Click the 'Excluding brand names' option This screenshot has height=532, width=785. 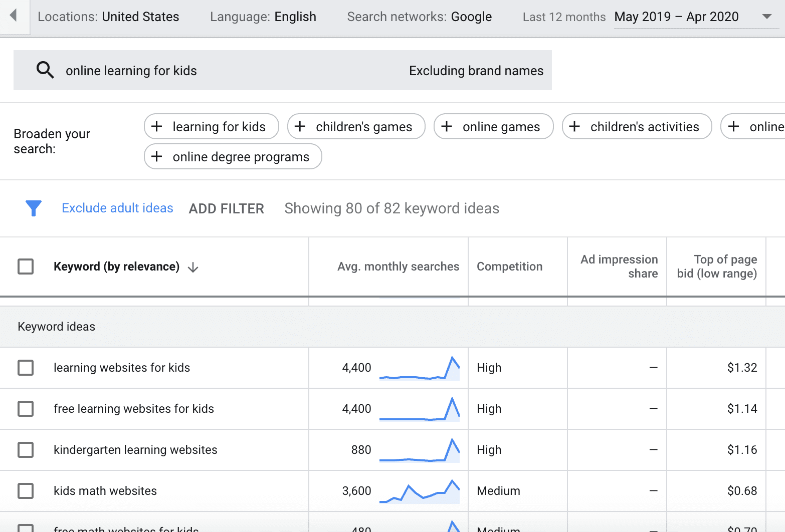pos(476,70)
